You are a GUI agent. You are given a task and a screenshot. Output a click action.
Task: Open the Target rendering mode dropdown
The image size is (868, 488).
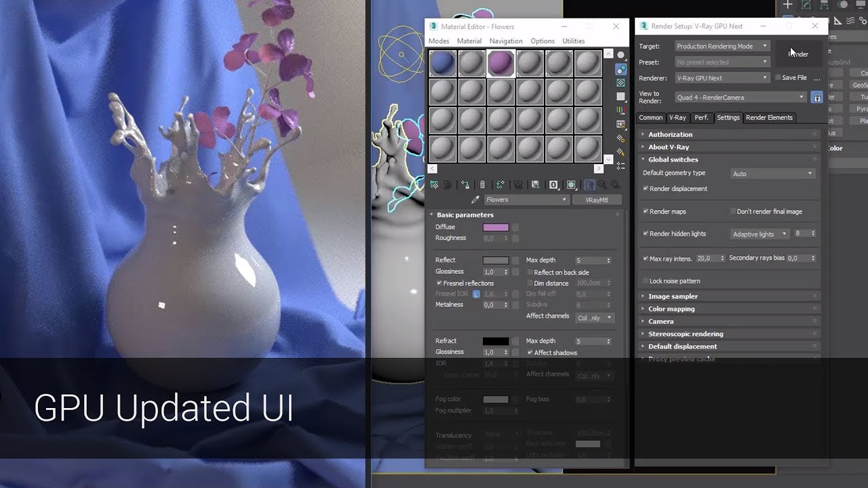click(x=722, y=46)
